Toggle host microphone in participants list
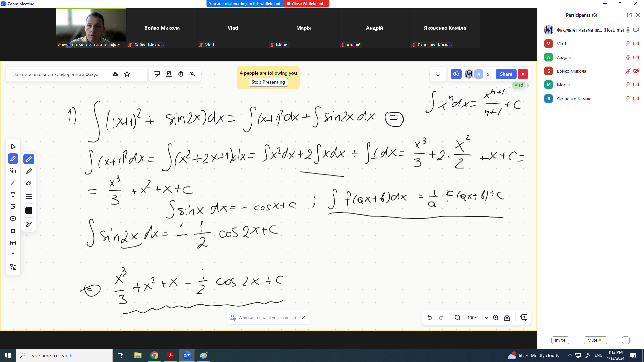Image resolution: width=644 pixels, height=362 pixels. tap(628, 30)
